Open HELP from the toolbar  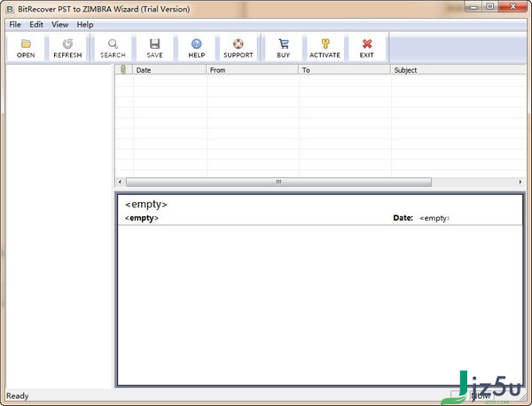(197, 48)
